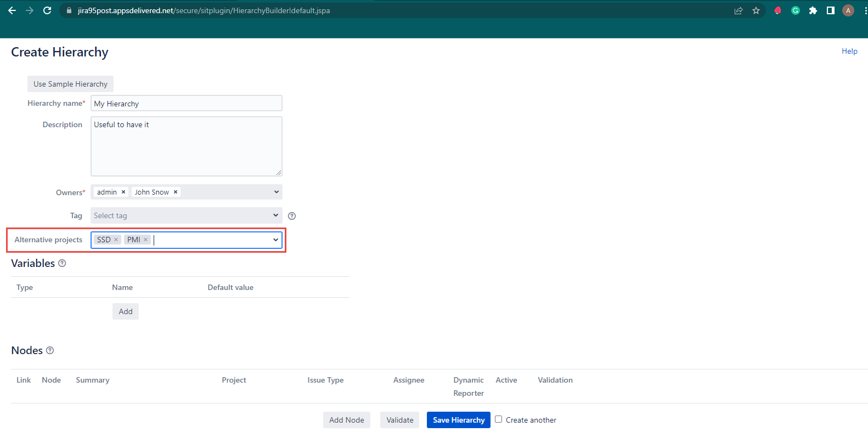The width and height of the screenshot is (868, 438).
Task: Remove admin from the Owners field
Action: [123, 192]
